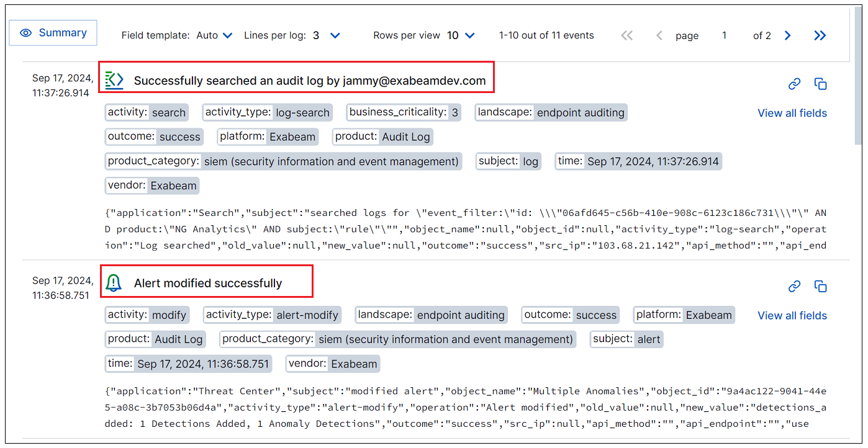Click 'platform: Exabeam' chip in alert event
Viewport: 868px width, 448px height.
pos(684,315)
